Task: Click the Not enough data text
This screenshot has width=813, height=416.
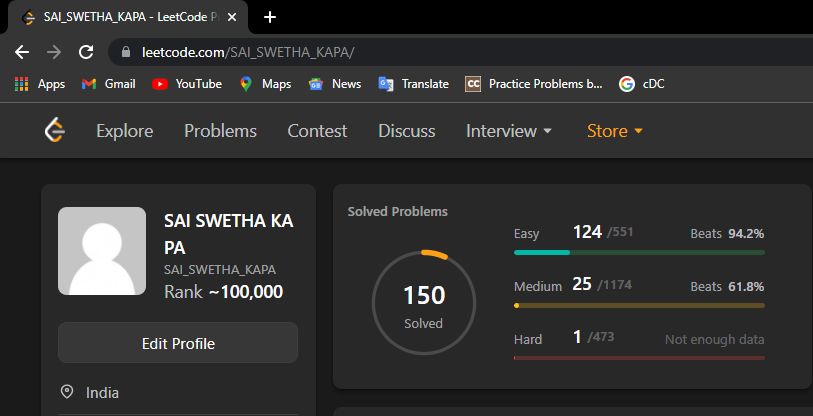Action: 714,340
